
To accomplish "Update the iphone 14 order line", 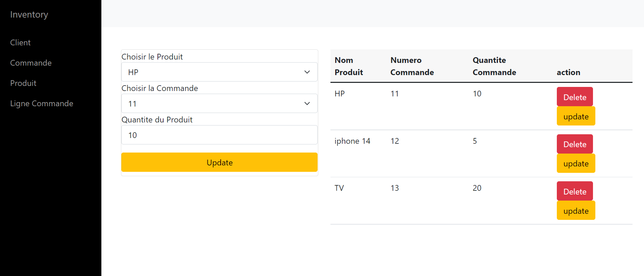I will tap(575, 163).
